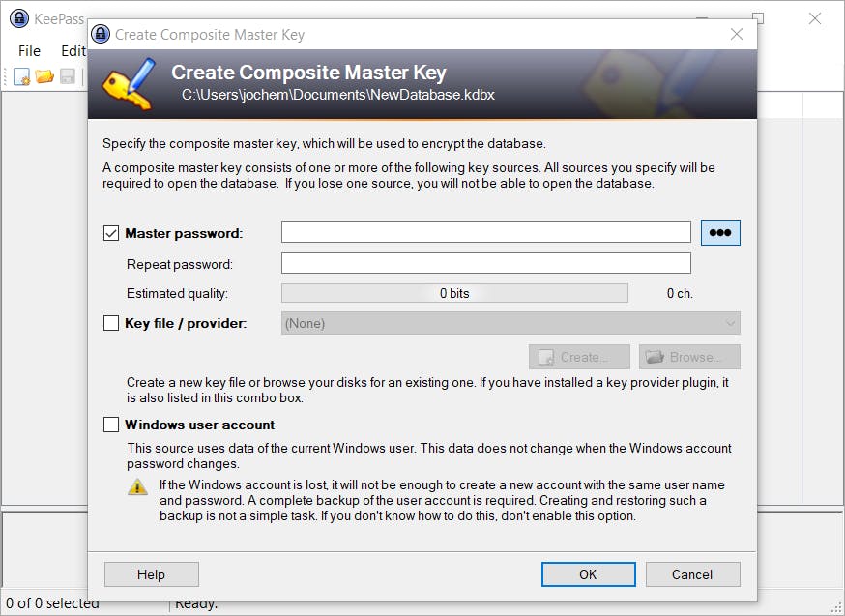
Task: Open the File menu
Action: click(29, 50)
